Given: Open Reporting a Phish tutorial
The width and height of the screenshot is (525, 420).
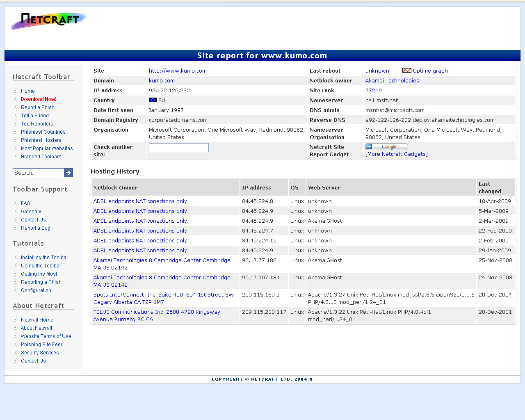Looking at the screenshot, I should (41, 282).
